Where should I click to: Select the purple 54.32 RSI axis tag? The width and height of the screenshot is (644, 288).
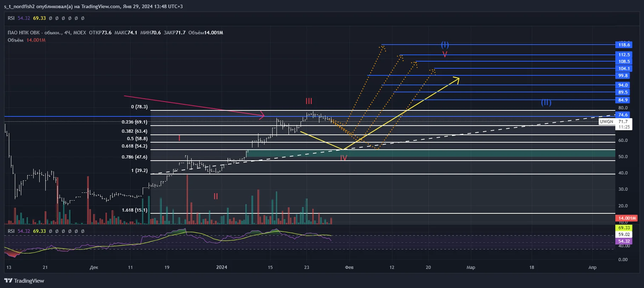[x=624, y=241]
